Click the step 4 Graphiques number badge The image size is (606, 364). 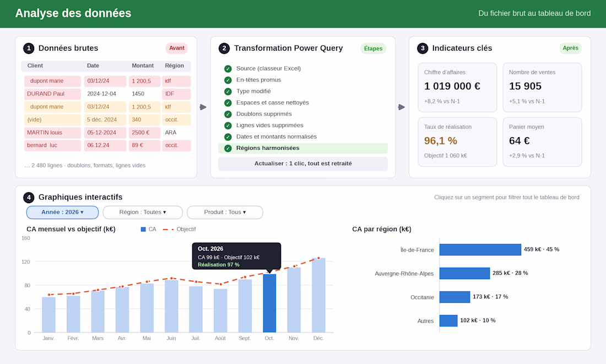pyautogui.click(x=29, y=197)
